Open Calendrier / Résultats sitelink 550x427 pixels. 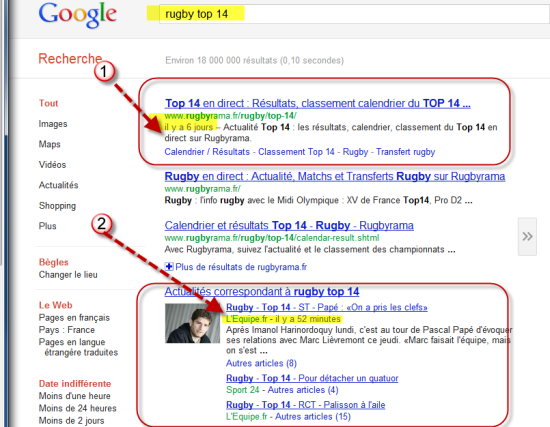[x=207, y=152]
